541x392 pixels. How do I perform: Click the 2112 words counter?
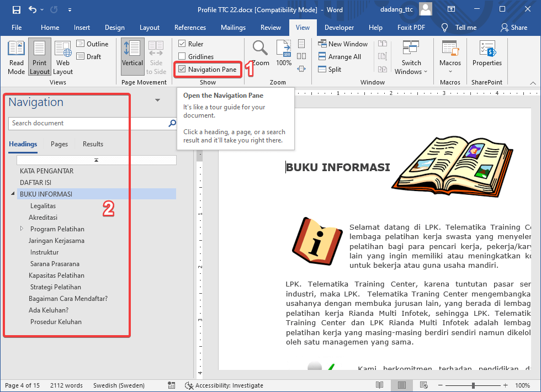(66, 385)
